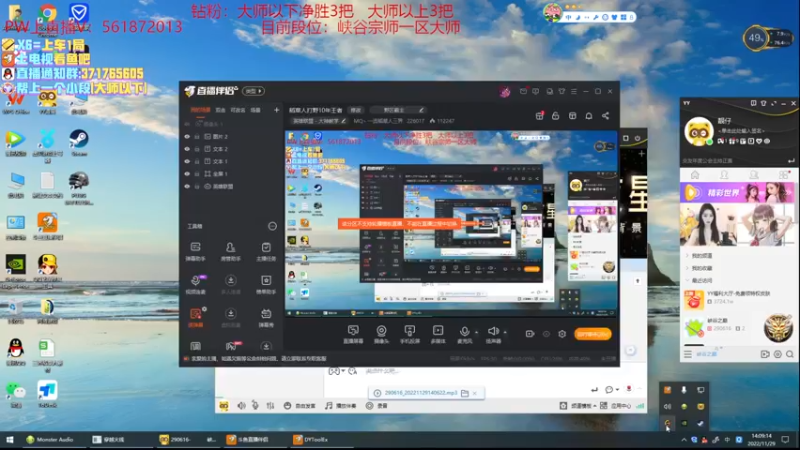Mute the 扬声器 speaker
The image size is (800, 450).
pos(493,334)
